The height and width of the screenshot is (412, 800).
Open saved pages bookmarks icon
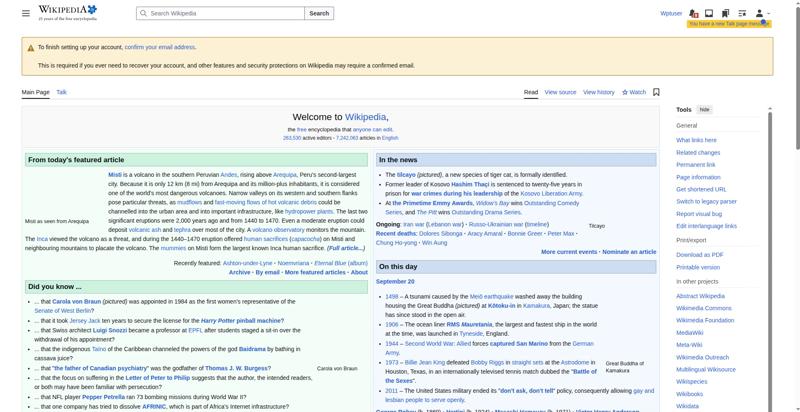click(725, 13)
